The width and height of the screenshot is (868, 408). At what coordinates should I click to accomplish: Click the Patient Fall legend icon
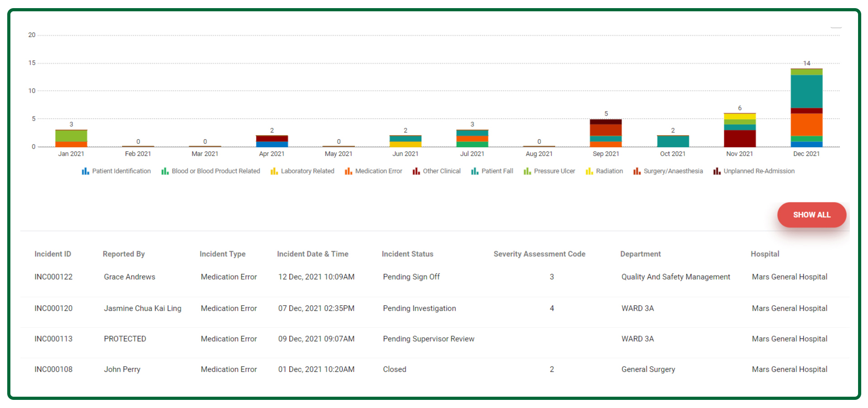(475, 171)
